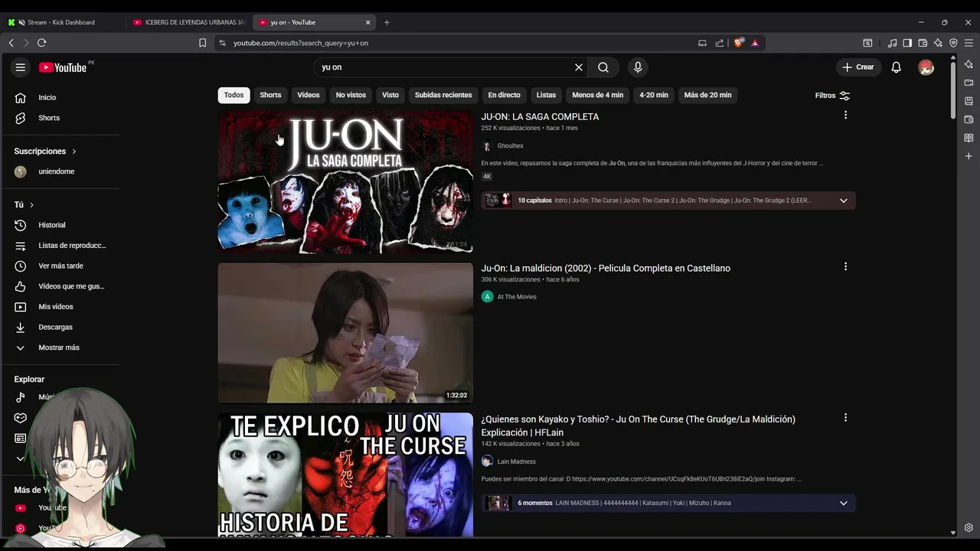Screen dimensions: 980x551
Task: Select the Listas filter chip
Action: 546,95
